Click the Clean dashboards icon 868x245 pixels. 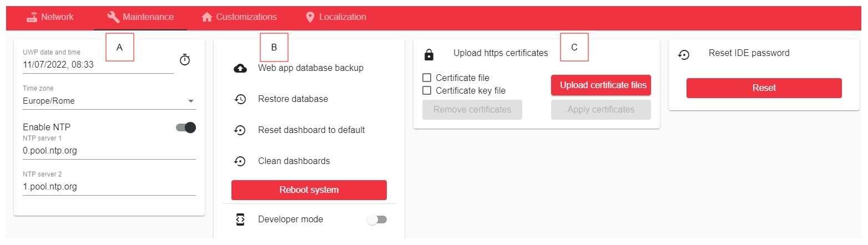point(240,161)
